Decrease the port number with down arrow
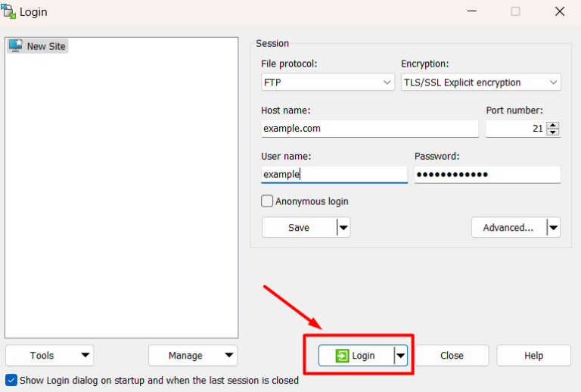This screenshot has width=581, height=392. click(x=553, y=132)
